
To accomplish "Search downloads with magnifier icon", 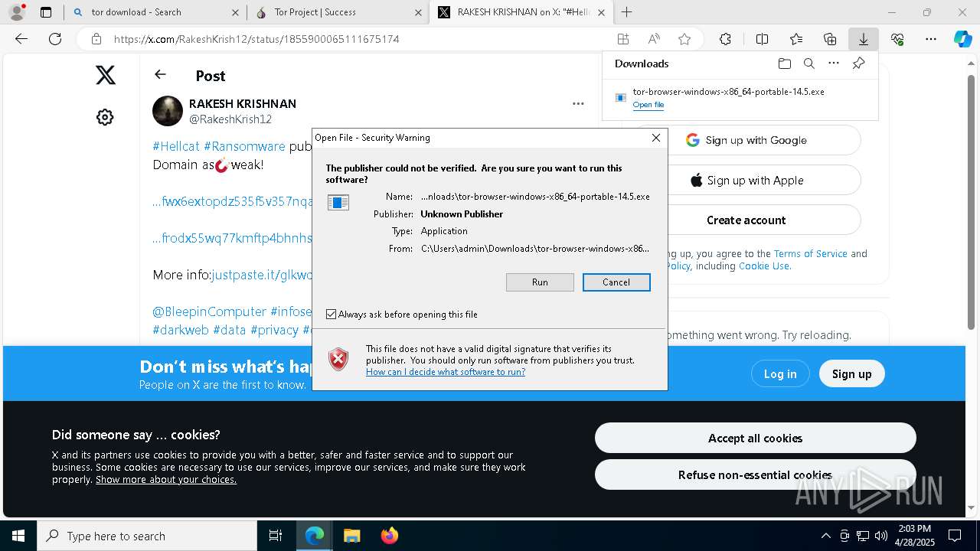I will tap(809, 64).
